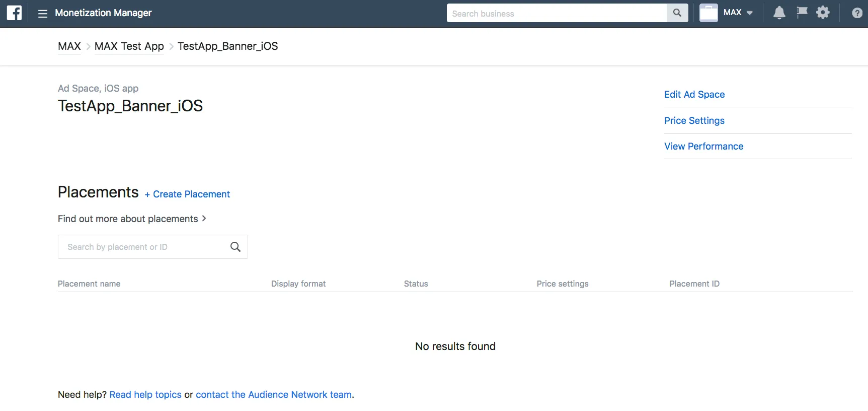Open the help question mark icon
868x411 pixels.
857,13
